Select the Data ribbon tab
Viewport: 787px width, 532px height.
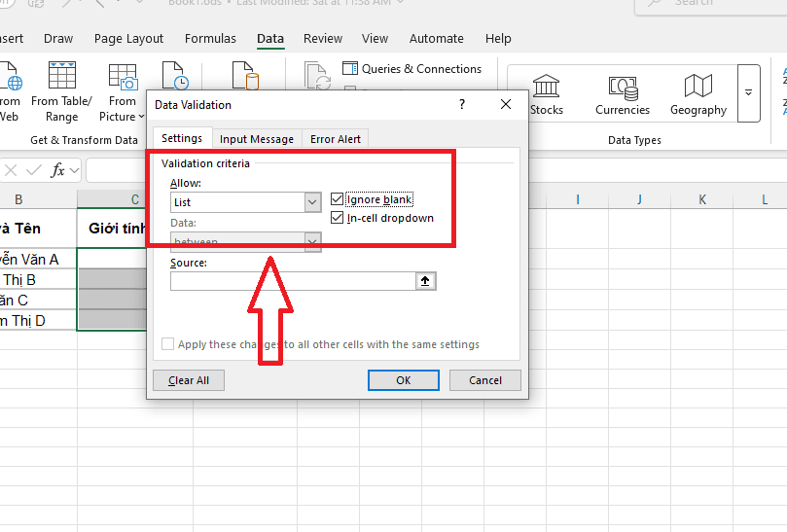(x=270, y=39)
